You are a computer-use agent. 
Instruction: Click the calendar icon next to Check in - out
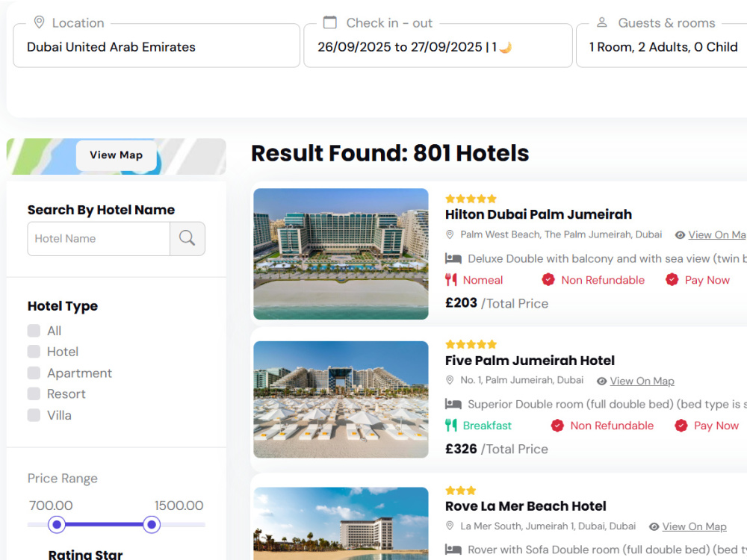[x=329, y=22]
